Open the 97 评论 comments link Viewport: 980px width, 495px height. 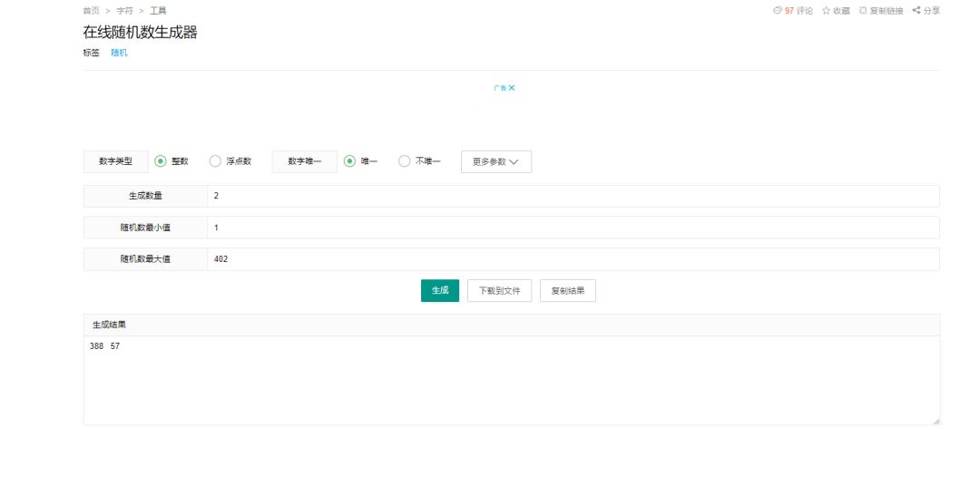pyautogui.click(x=793, y=11)
